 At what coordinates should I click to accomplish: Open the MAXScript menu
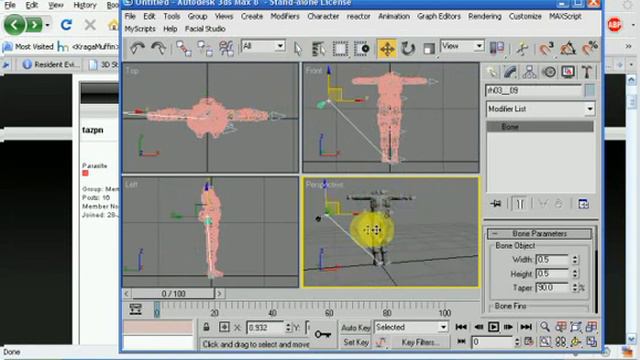pyautogui.click(x=565, y=16)
